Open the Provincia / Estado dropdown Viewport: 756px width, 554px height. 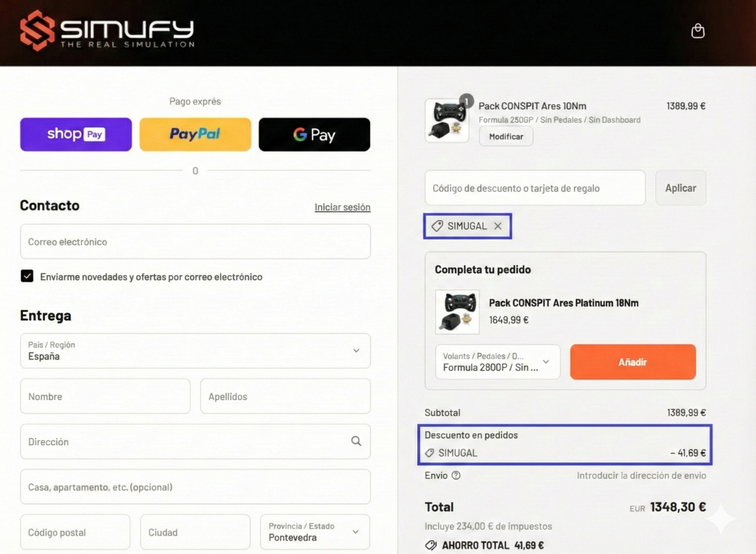click(315, 532)
